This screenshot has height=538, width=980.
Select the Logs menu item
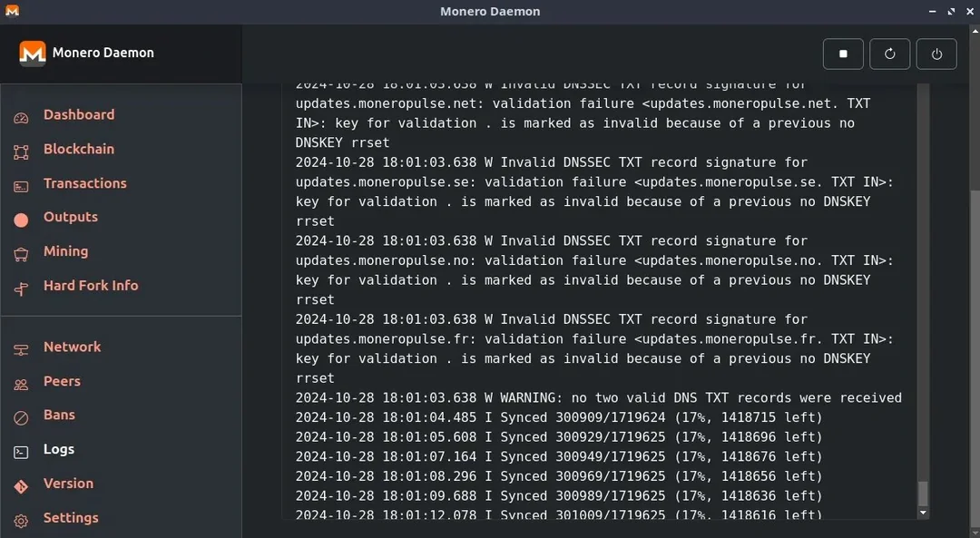[59, 449]
